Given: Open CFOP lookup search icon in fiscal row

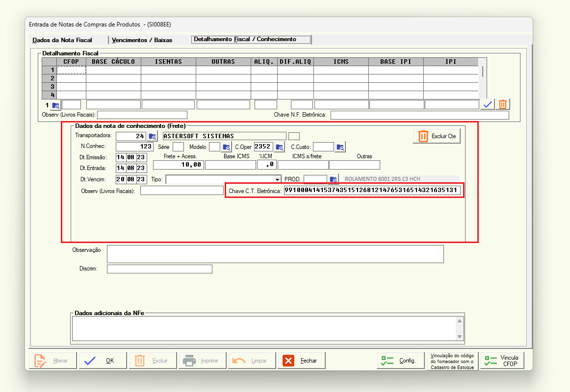Looking at the screenshot, I should tap(55, 105).
